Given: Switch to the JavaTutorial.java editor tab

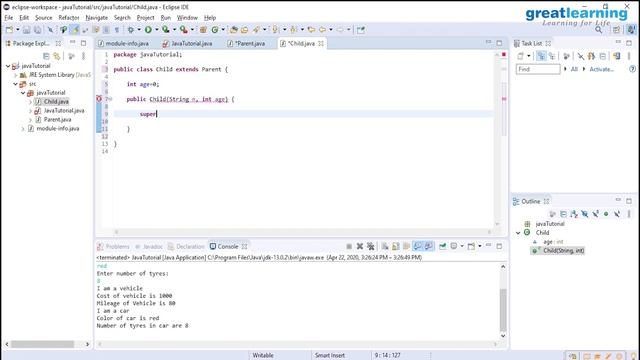Looking at the screenshot, I should coord(187,43).
